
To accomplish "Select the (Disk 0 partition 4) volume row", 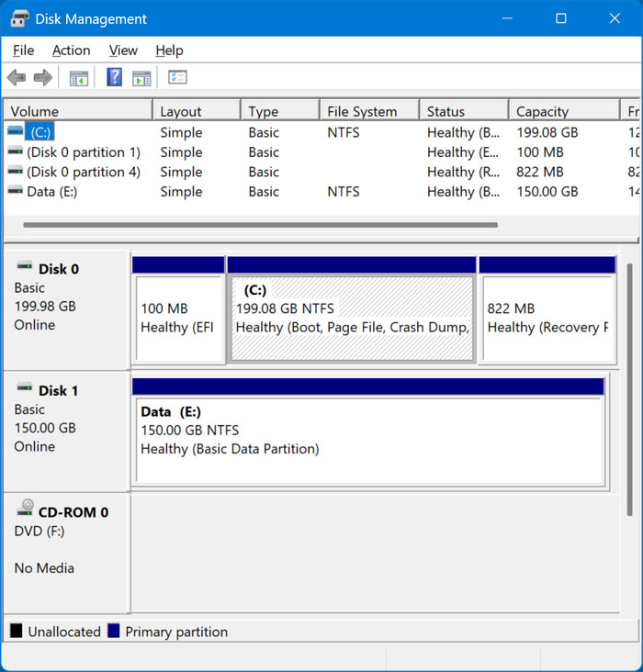I will pos(321,172).
